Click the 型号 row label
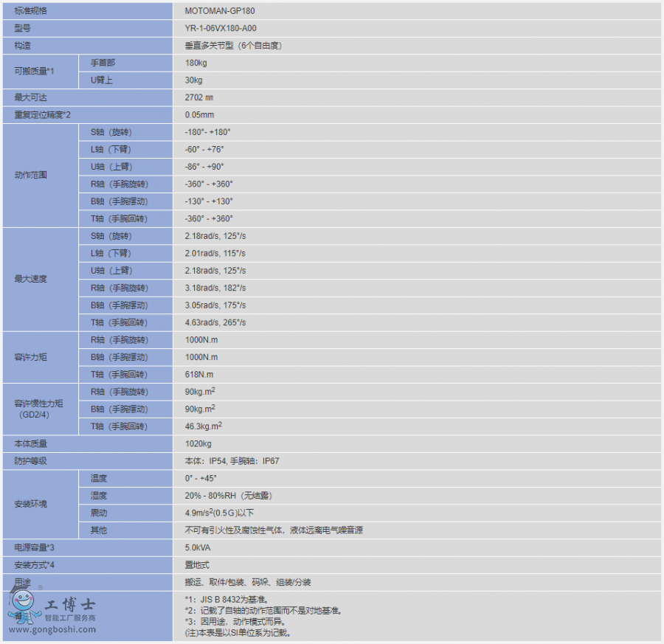 pos(22,28)
